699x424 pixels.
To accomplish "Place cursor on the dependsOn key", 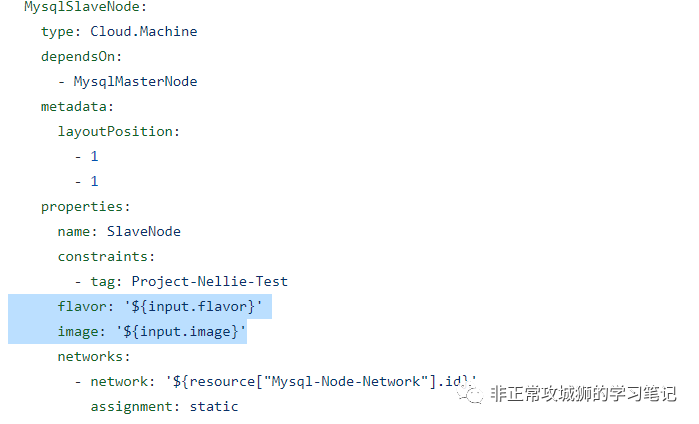I will (x=81, y=57).
